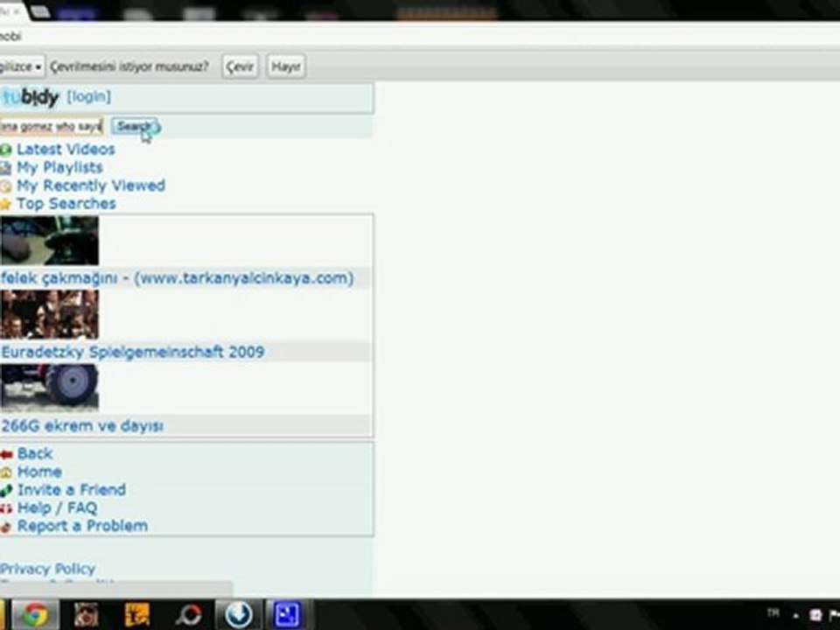Open Latest Videos

click(66, 150)
